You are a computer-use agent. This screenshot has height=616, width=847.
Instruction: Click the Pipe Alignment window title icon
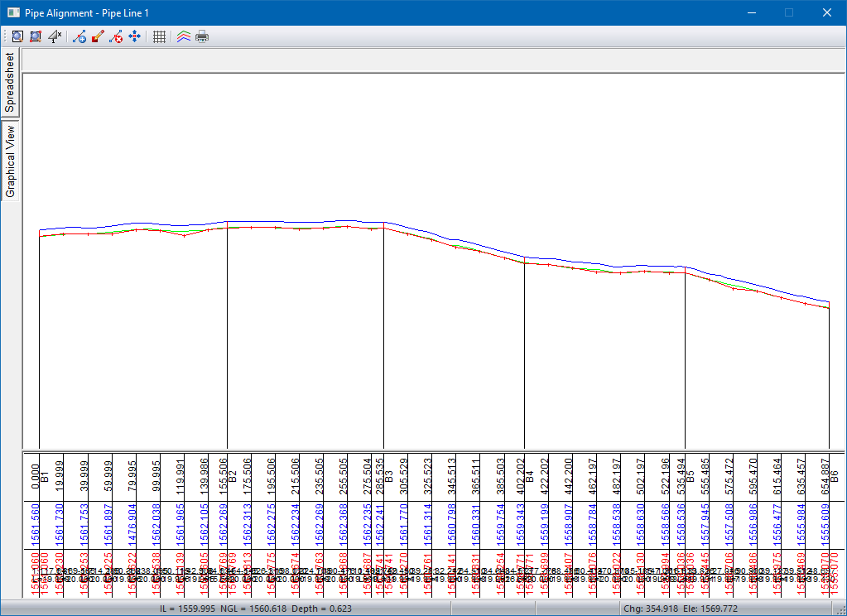12,12
